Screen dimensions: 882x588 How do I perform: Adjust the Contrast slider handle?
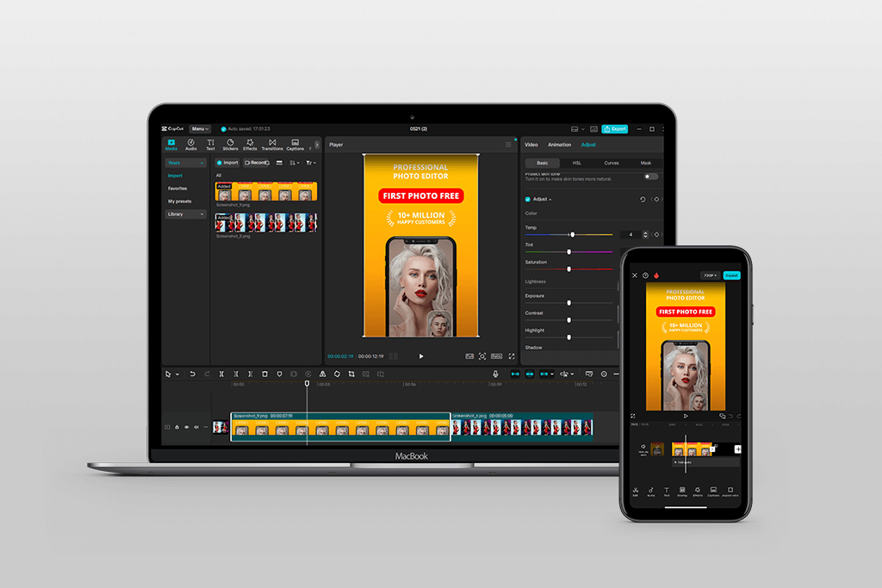568,320
